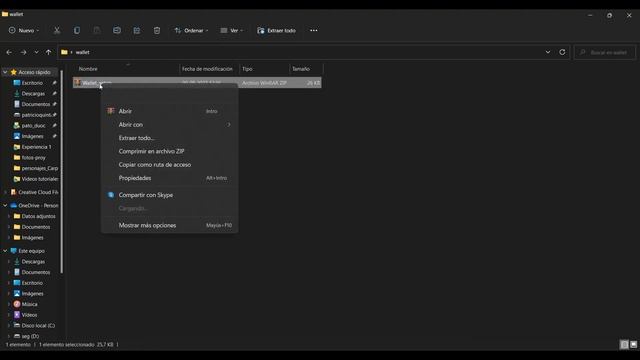Select the Escritorio pinned quick access item
The height and width of the screenshot is (360, 640).
[x=32, y=83]
